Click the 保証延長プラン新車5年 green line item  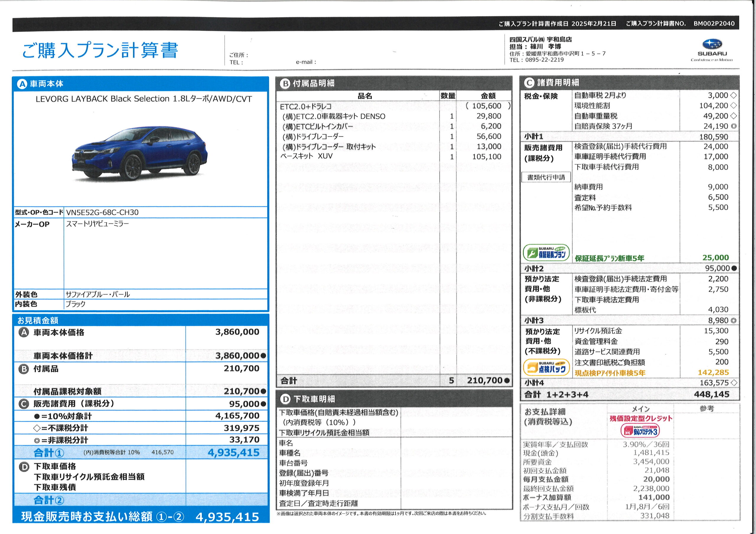coord(609,258)
